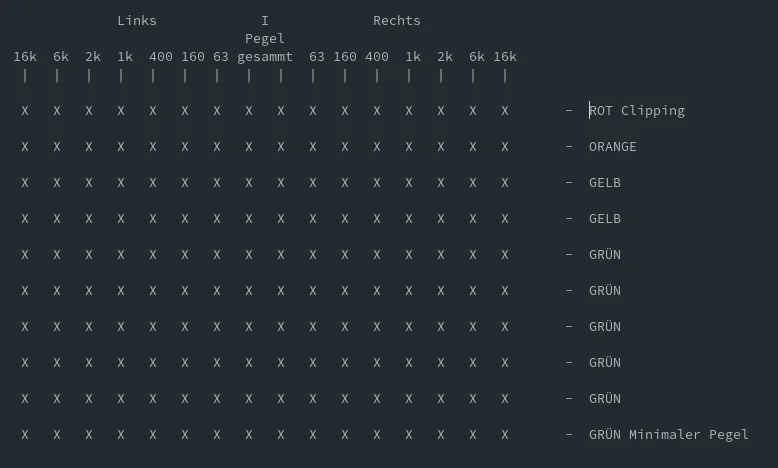Click the upper 'GELB' row label

(605, 182)
